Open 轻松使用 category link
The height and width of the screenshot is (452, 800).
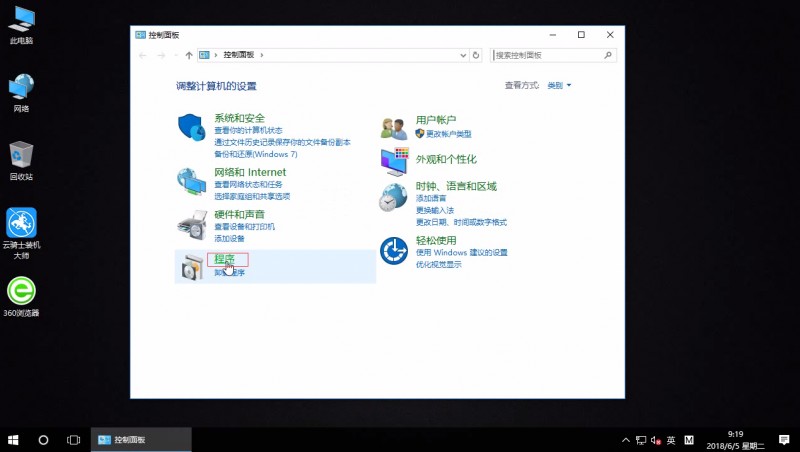436,240
